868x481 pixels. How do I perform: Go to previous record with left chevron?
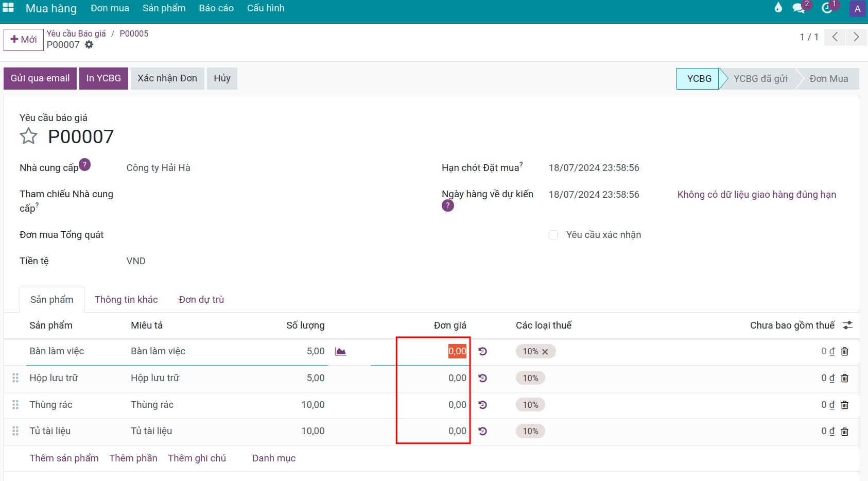(835, 37)
